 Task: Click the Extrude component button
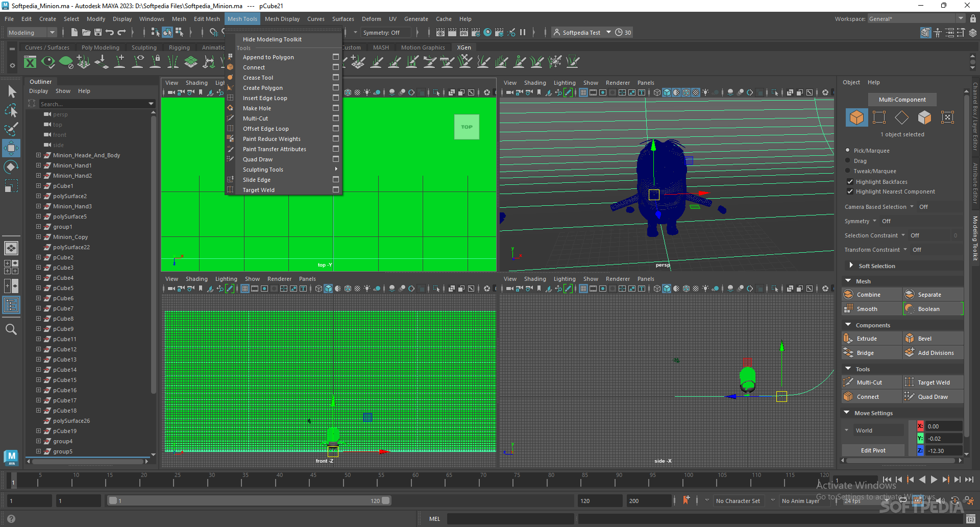pyautogui.click(x=872, y=339)
